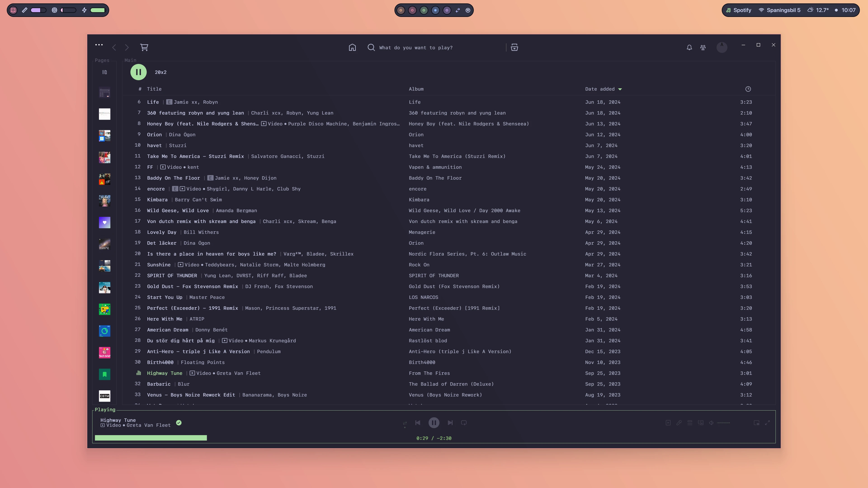Viewport: 868px width, 488px height.
Task: Click the video icon on the Sunshine row
Action: [x=181, y=265]
